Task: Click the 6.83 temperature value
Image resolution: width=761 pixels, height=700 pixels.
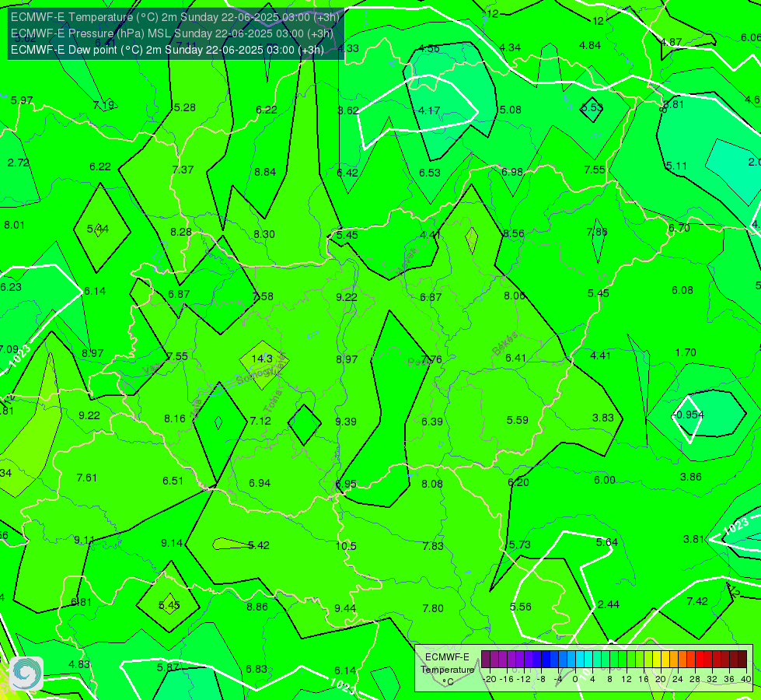Action: [257, 669]
